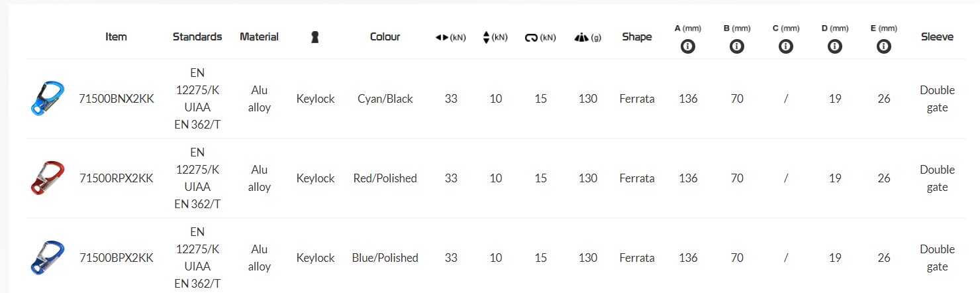Screen dimensions: 980x293
Task: Open the cyan/black carabiner thumbnail
Action: coord(48,99)
